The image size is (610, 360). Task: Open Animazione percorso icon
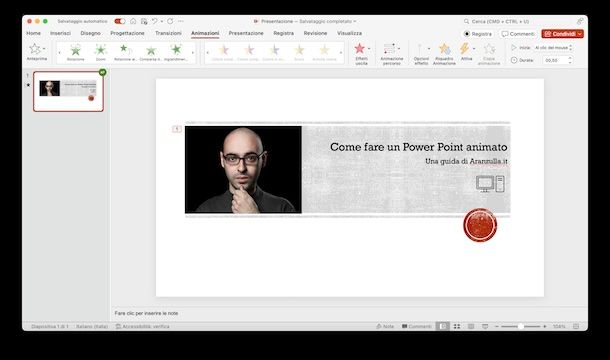click(x=389, y=49)
